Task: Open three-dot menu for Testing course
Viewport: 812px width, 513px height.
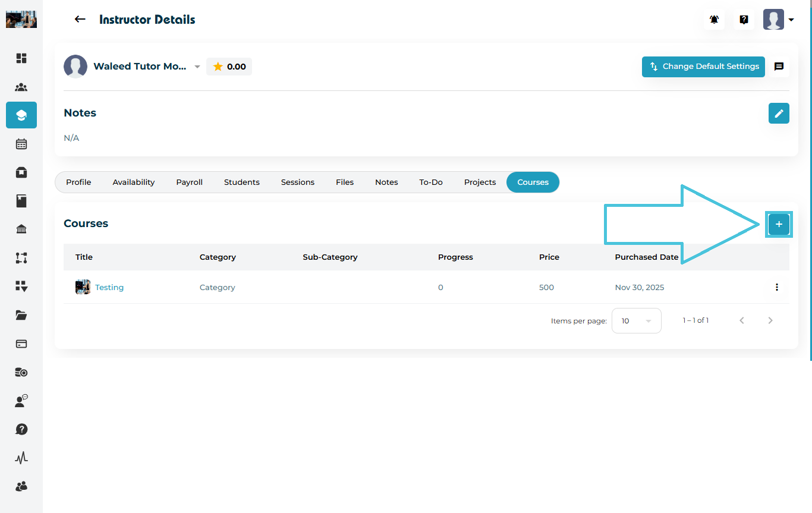Action: (776, 287)
